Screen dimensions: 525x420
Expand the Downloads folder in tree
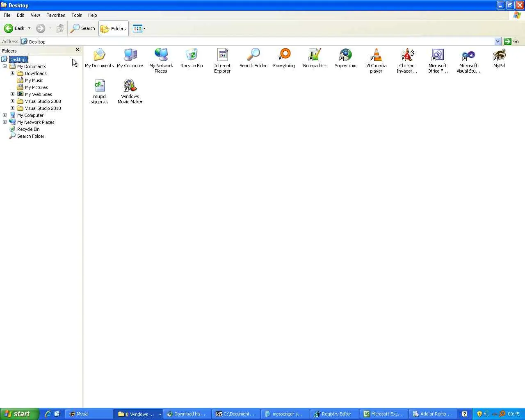12,73
